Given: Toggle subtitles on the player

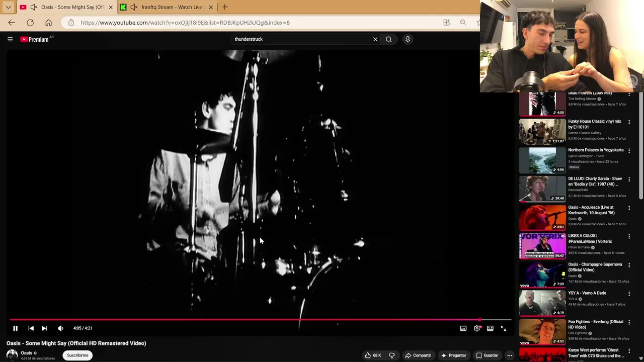Looking at the screenshot, I should (x=463, y=328).
